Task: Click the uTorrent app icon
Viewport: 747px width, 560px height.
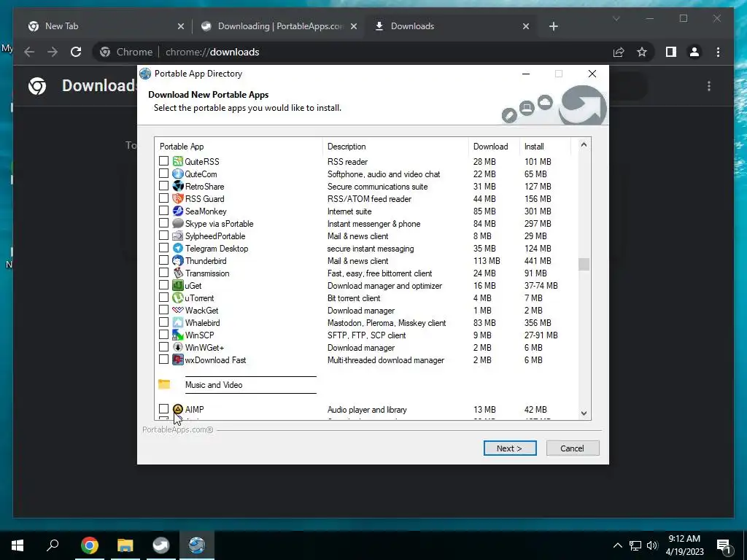Action: pos(178,297)
